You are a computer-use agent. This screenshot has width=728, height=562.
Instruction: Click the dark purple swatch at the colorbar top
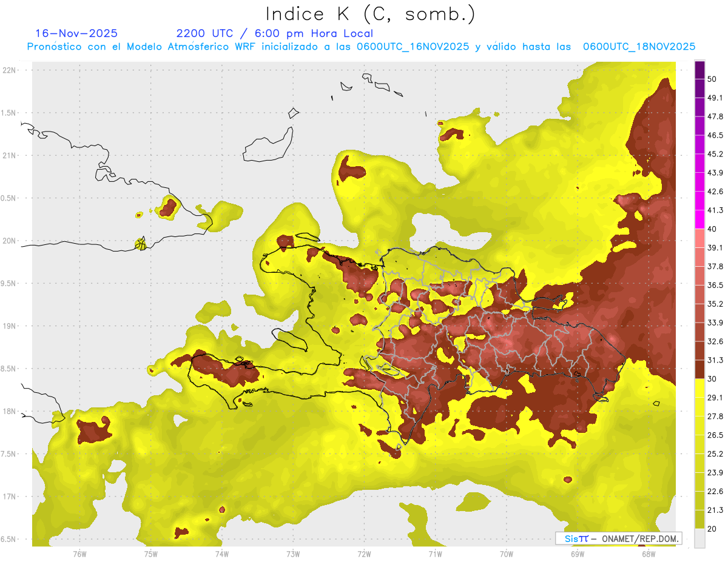[699, 71]
